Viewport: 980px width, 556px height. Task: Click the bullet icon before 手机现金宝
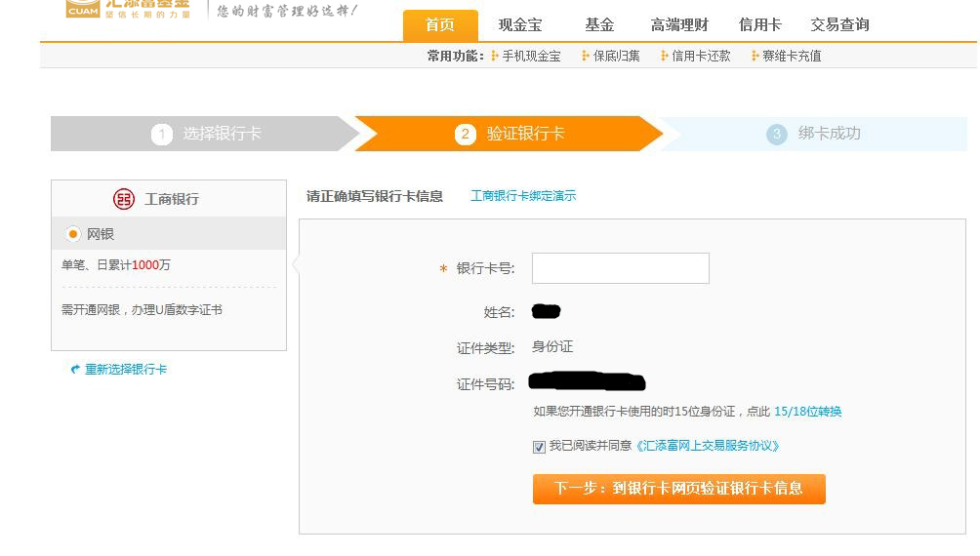pyautogui.click(x=495, y=57)
